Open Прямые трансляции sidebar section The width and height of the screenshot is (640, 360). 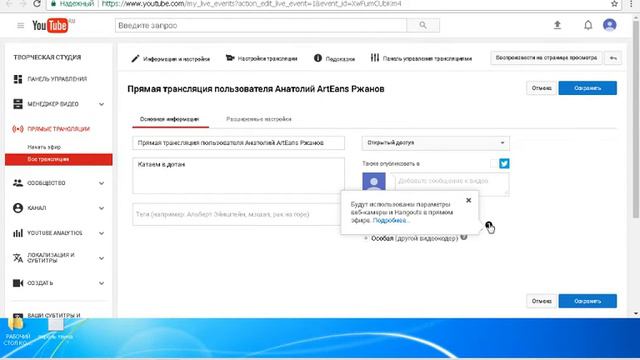click(58, 129)
